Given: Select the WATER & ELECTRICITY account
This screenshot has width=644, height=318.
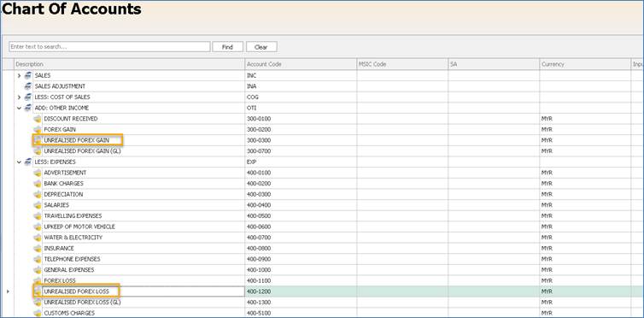Looking at the screenshot, I should click(x=73, y=238).
